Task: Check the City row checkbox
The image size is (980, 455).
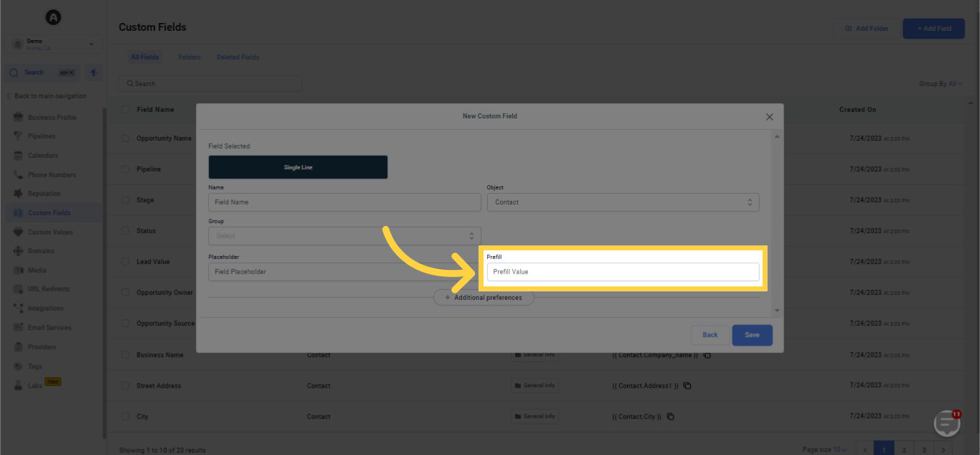Action: pos(126,417)
